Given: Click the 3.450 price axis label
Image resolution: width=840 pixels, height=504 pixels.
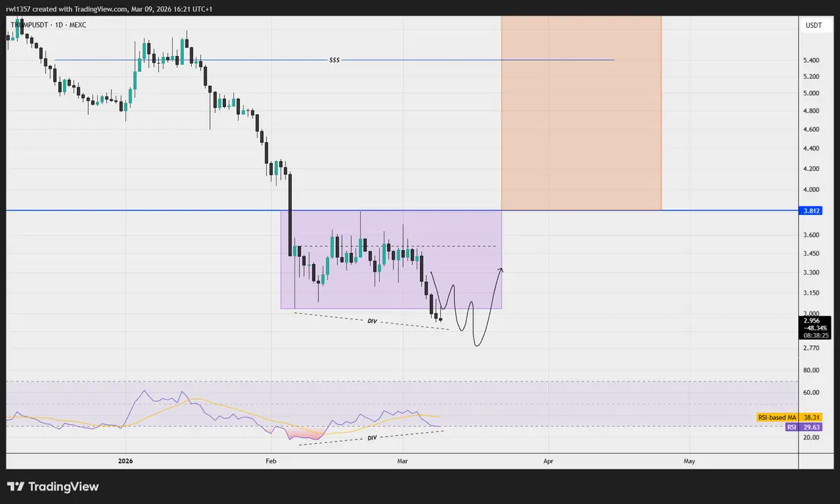Looking at the screenshot, I should point(811,253).
